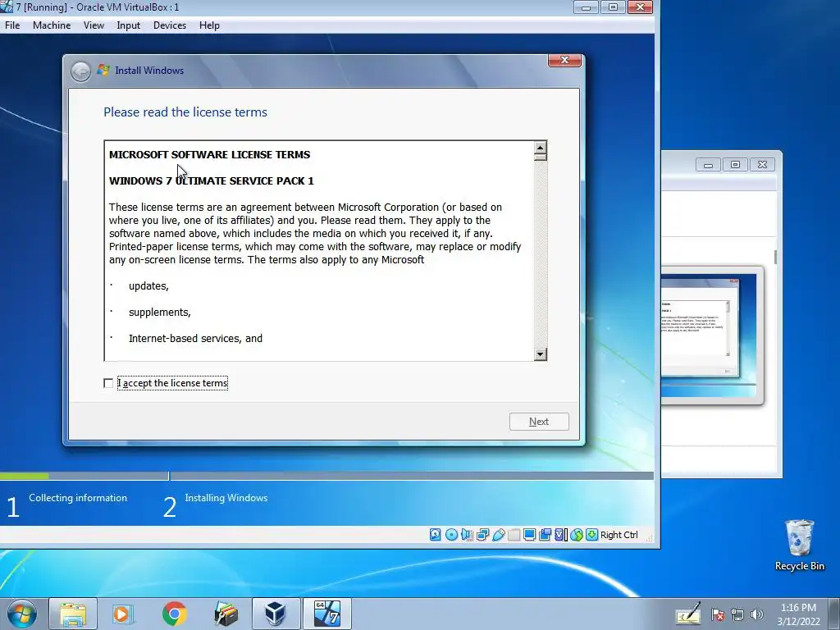Click the recording status icon
Image resolution: width=840 pixels, height=630 pixels.
pyautogui.click(x=545, y=535)
